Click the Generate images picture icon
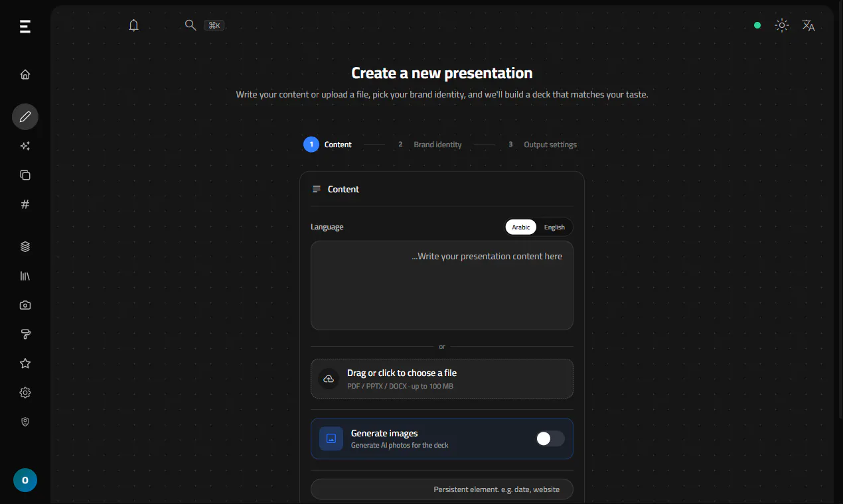 coord(331,438)
